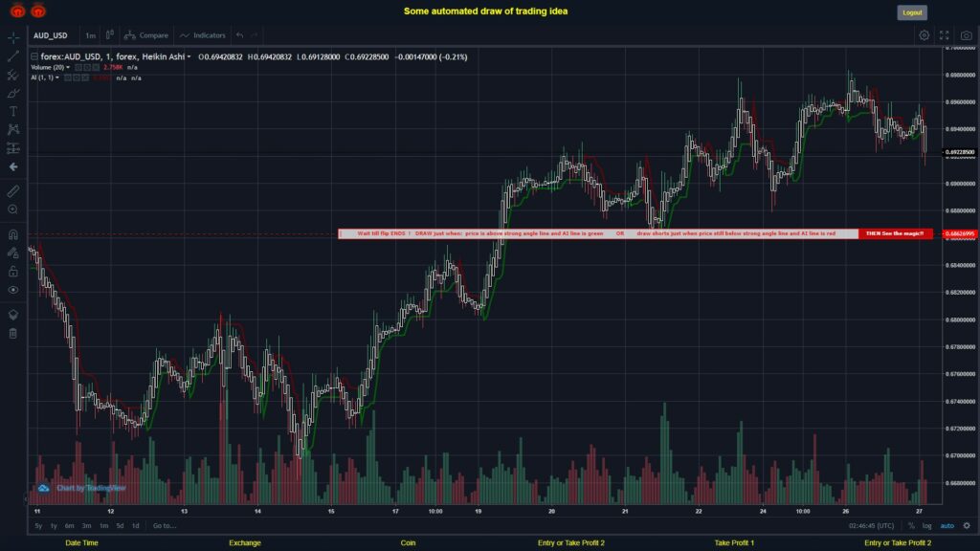980x551 pixels.
Task: Show the object tree layers icon
Action: pos(13,314)
